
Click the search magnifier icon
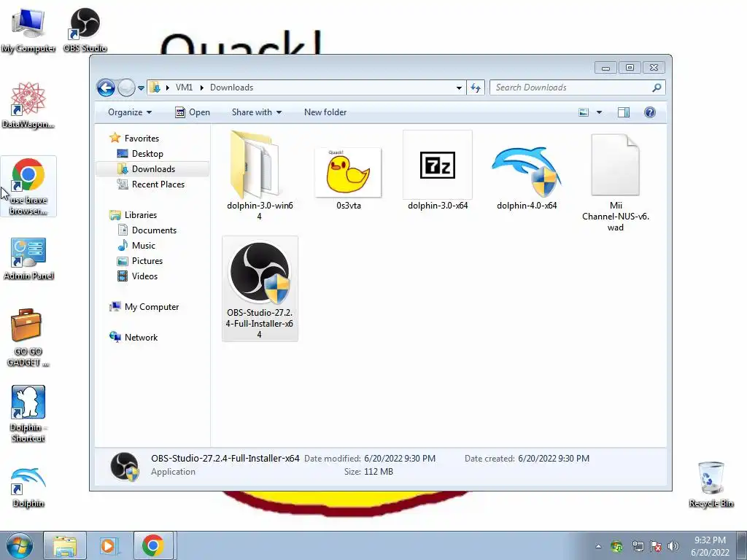tap(657, 87)
